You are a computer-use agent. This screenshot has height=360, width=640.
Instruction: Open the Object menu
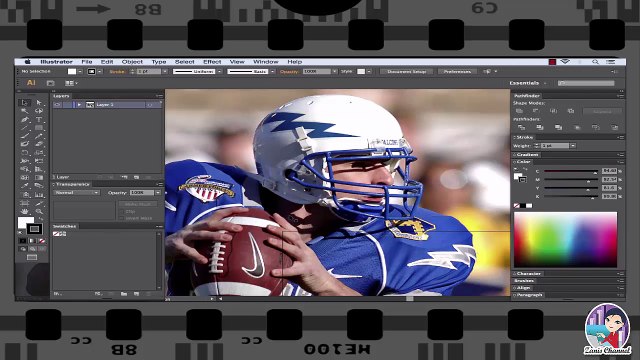tap(132, 62)
